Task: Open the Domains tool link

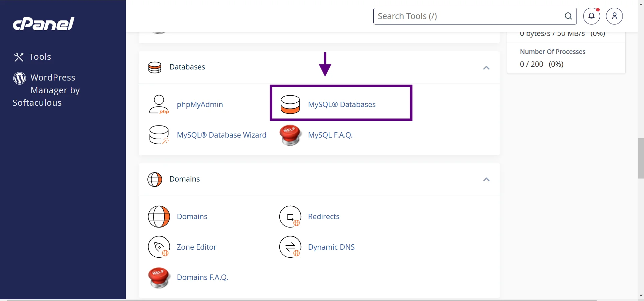Action: coord(192,216)
